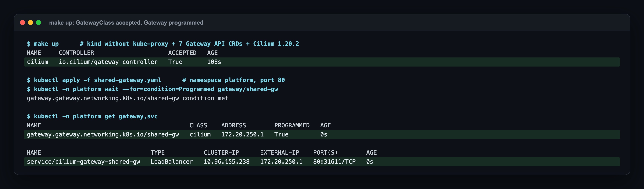Click the PROGRAMMED column header

pos(292,125)
